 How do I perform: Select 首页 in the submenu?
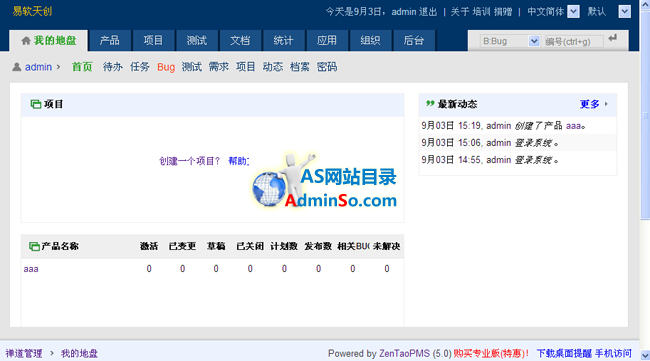tap(82, 67)
